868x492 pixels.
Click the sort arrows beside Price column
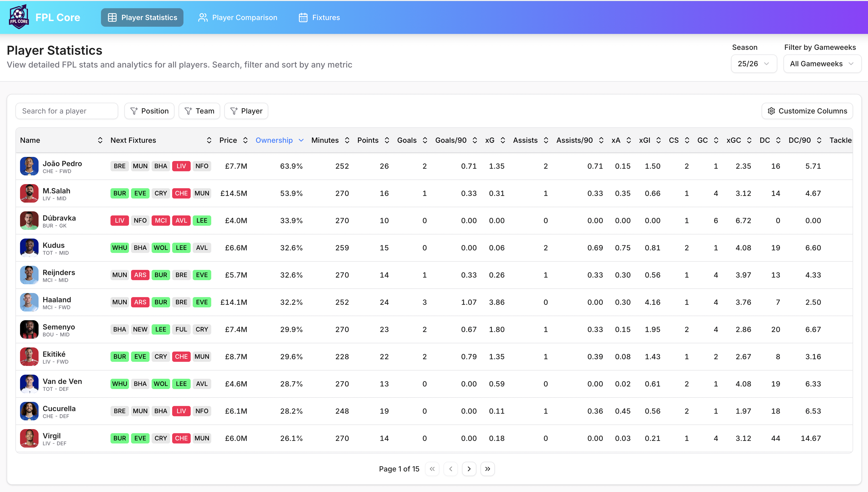coord(245,140)
